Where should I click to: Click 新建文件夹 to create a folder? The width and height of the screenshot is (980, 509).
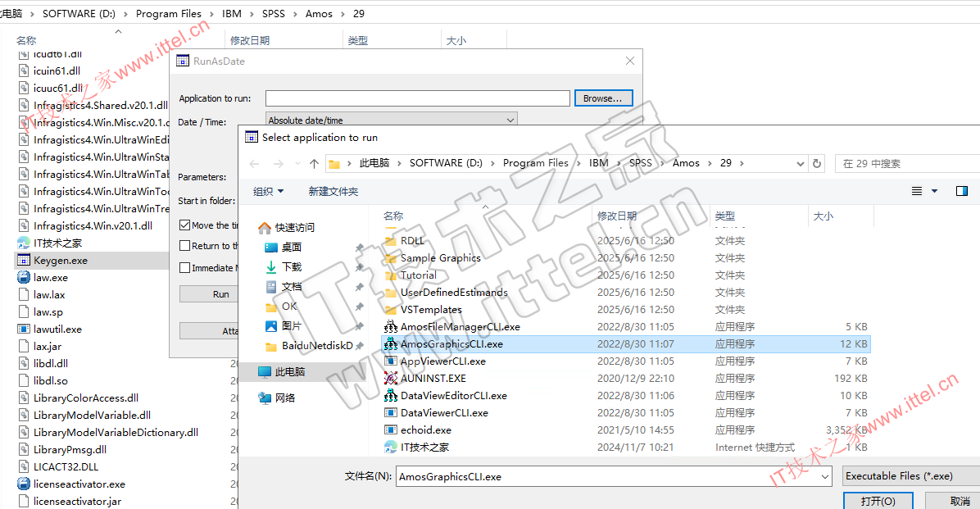(333, 191)
